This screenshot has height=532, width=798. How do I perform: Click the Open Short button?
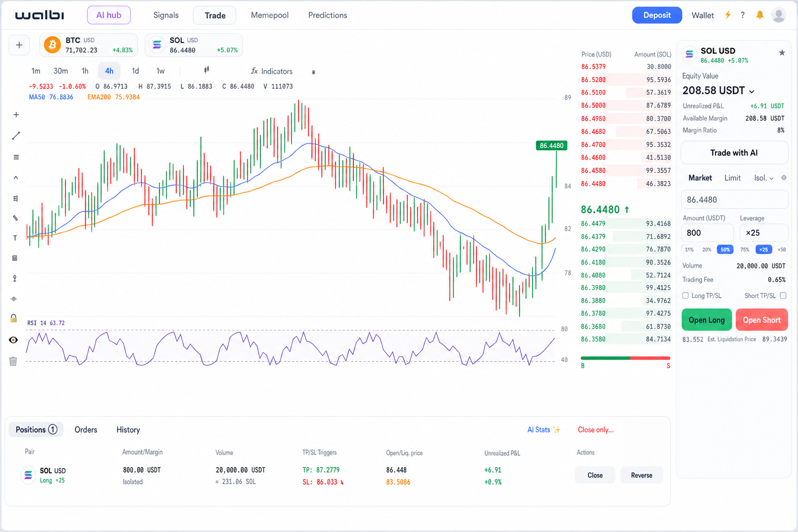pyautogui.click(x=762, y=320)
